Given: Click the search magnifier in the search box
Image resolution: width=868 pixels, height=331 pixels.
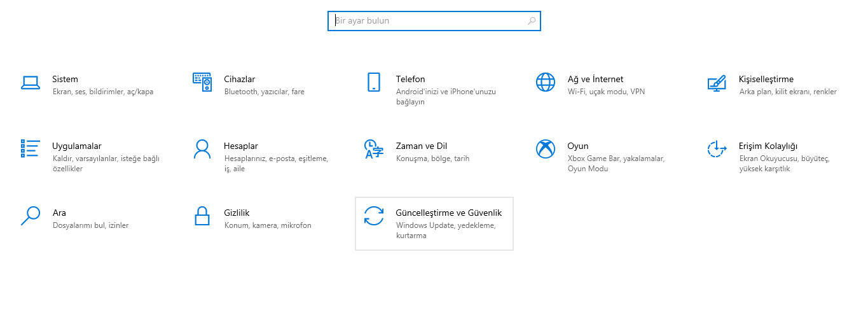Looking at the screenshot, I should click(x=532, y=21).
